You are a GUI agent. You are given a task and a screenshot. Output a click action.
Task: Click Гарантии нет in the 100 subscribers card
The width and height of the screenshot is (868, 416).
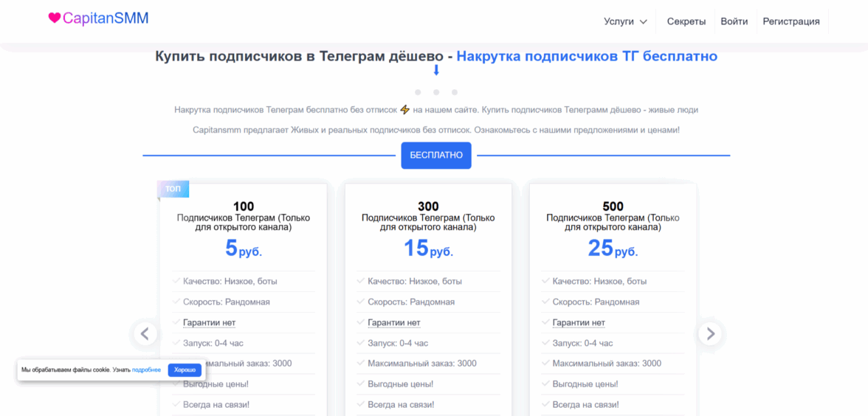pos(209,322)
